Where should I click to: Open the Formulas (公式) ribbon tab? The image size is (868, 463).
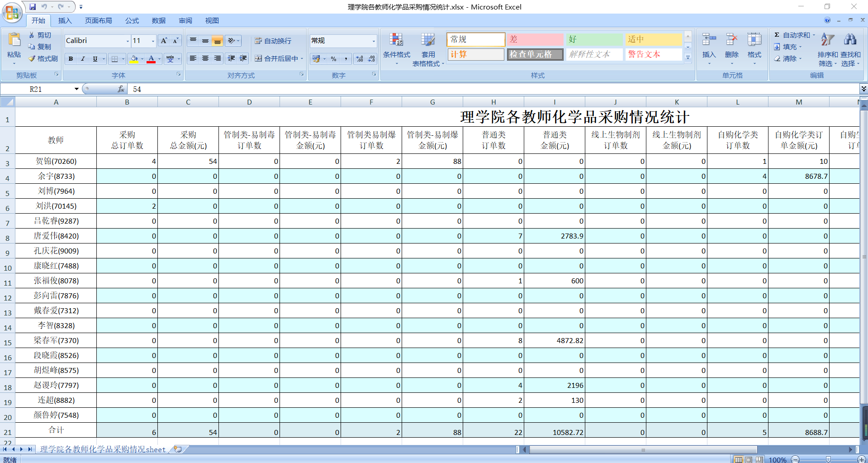(x=132, y=20)
